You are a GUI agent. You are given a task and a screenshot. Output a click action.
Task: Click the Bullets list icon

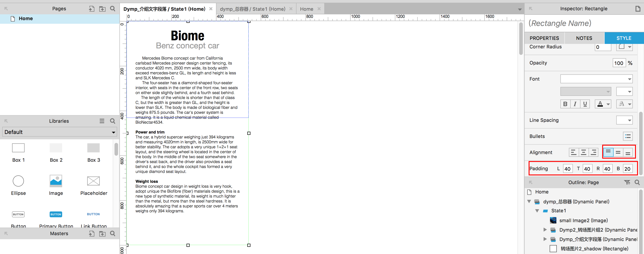coord(627,136)
